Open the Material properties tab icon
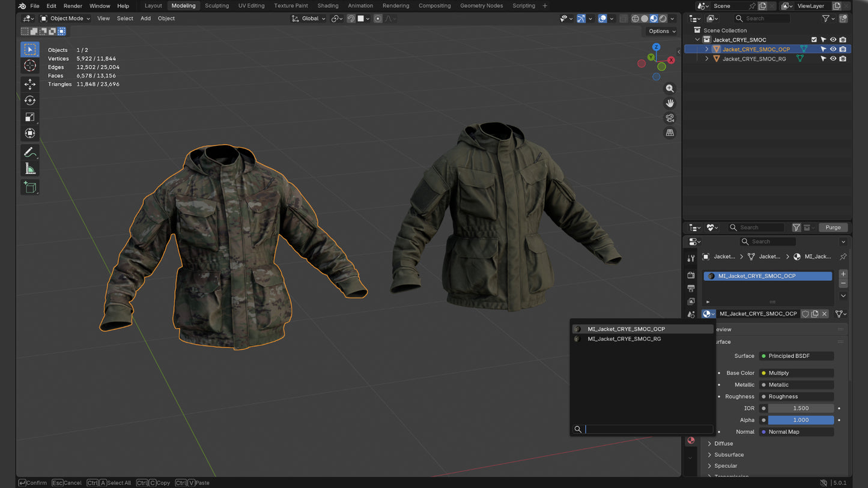 (691, 441)
